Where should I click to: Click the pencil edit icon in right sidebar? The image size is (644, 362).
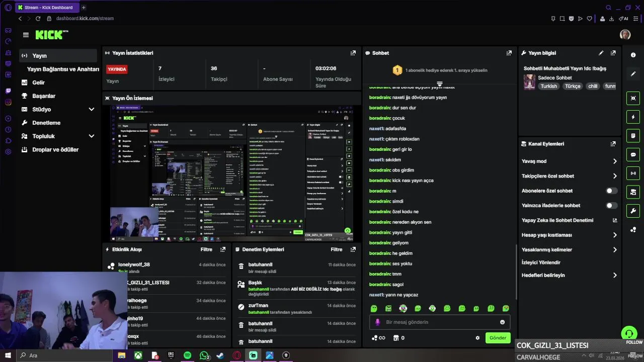click(x=633, y=74)
